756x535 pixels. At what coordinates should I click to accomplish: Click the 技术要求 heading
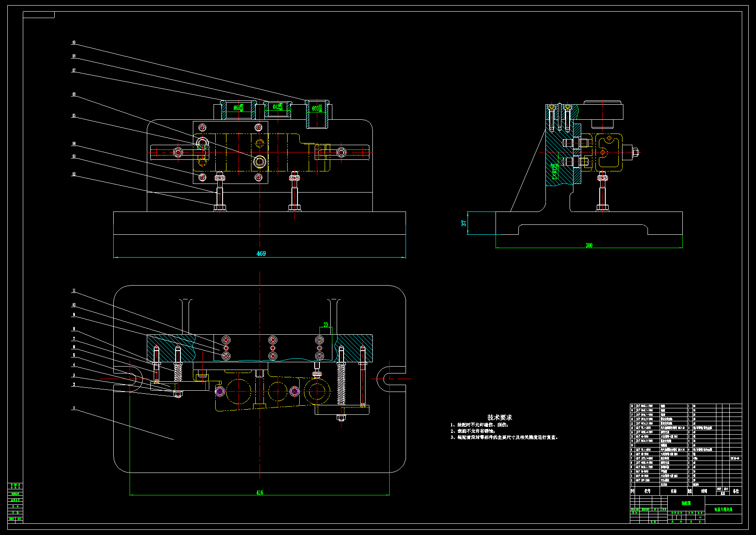[x=500, y=417]
